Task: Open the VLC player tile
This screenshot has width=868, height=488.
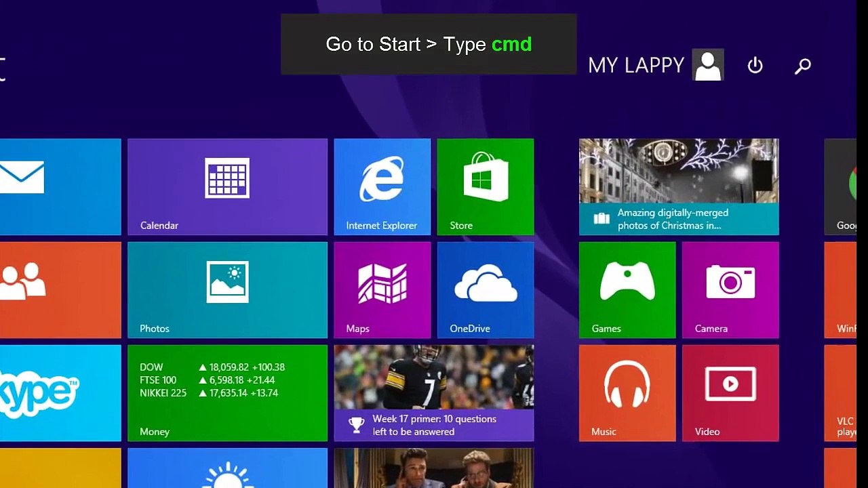Action: point(840,393)
